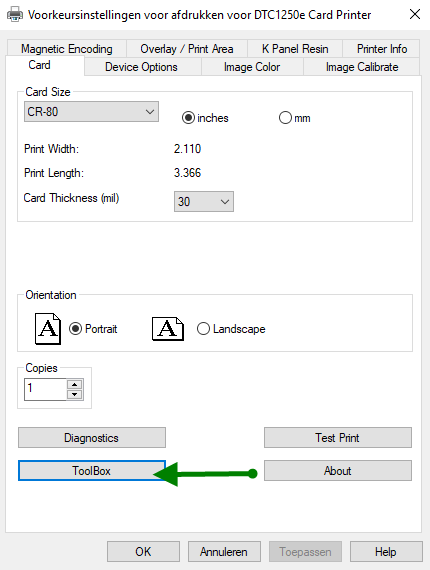
Task: Select the inches unit radio button
Action: click(x=188, y=118)
